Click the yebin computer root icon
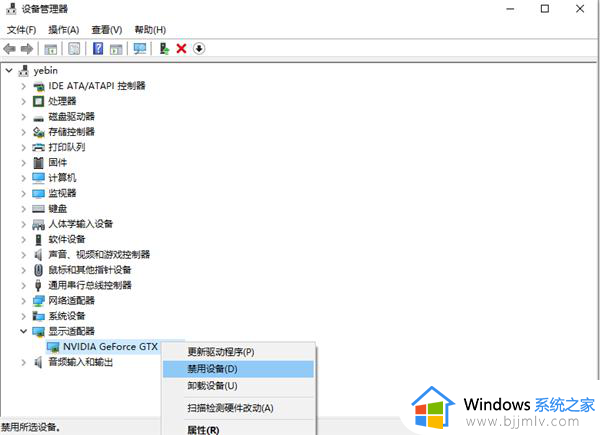 click(24, 71)
